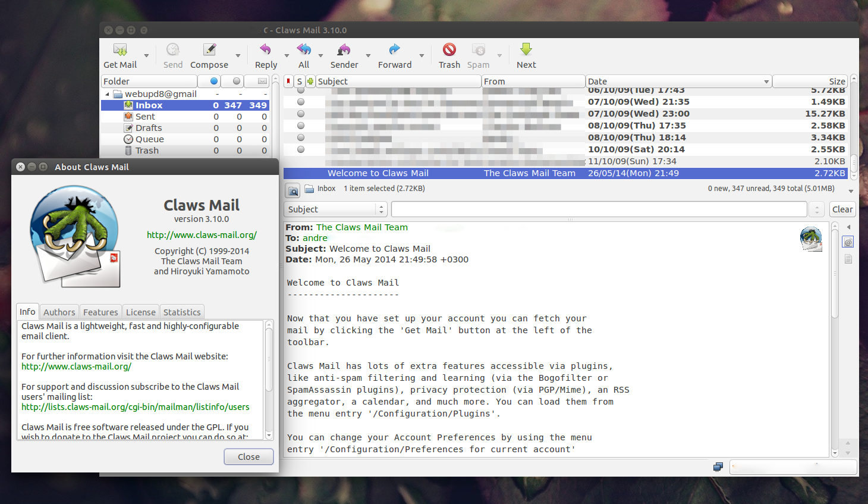Open the Trash folder in the folder list

click(147, 151)
